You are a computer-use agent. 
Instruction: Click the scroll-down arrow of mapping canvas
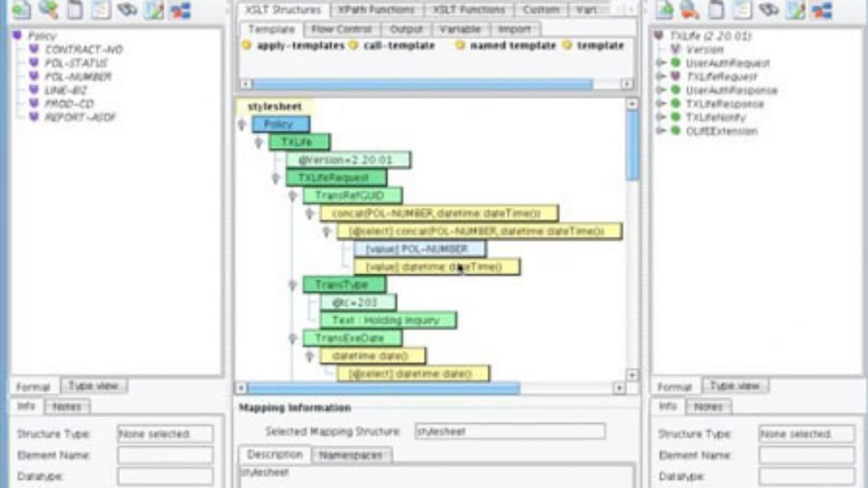click(632, 375)
